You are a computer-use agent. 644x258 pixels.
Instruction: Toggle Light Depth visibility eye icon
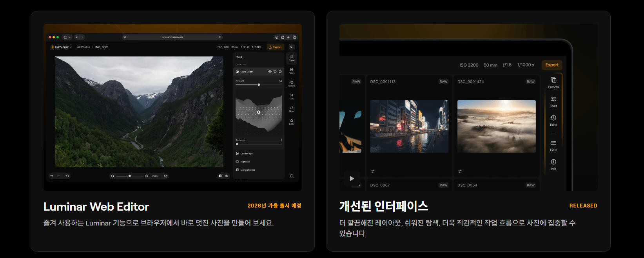click(270, 72)
